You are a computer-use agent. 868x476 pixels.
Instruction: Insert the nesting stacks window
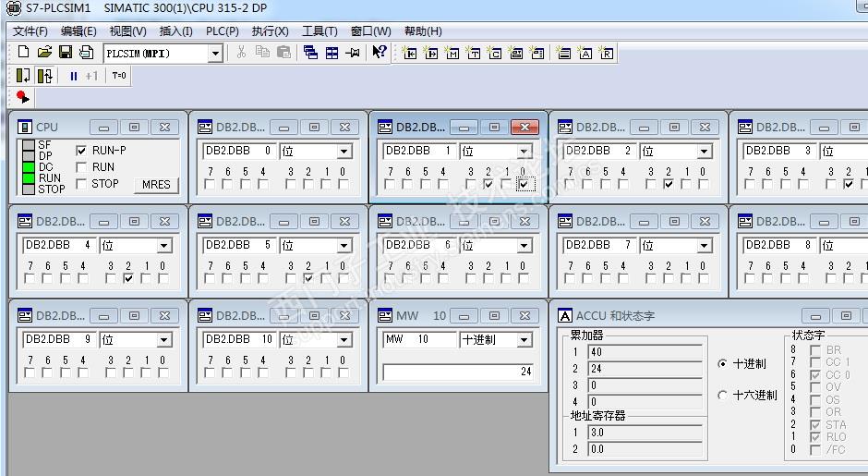pyautogui.click(x=563, y=53)
